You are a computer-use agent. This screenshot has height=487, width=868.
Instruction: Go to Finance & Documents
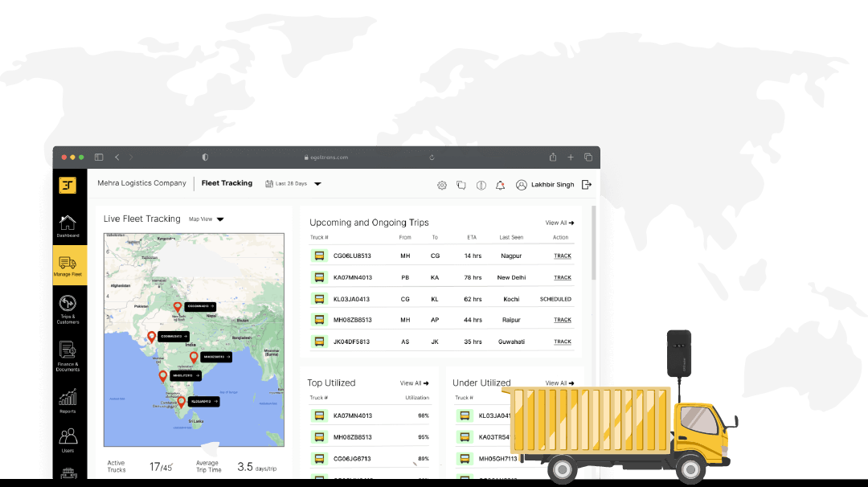(x=68, y=354)
